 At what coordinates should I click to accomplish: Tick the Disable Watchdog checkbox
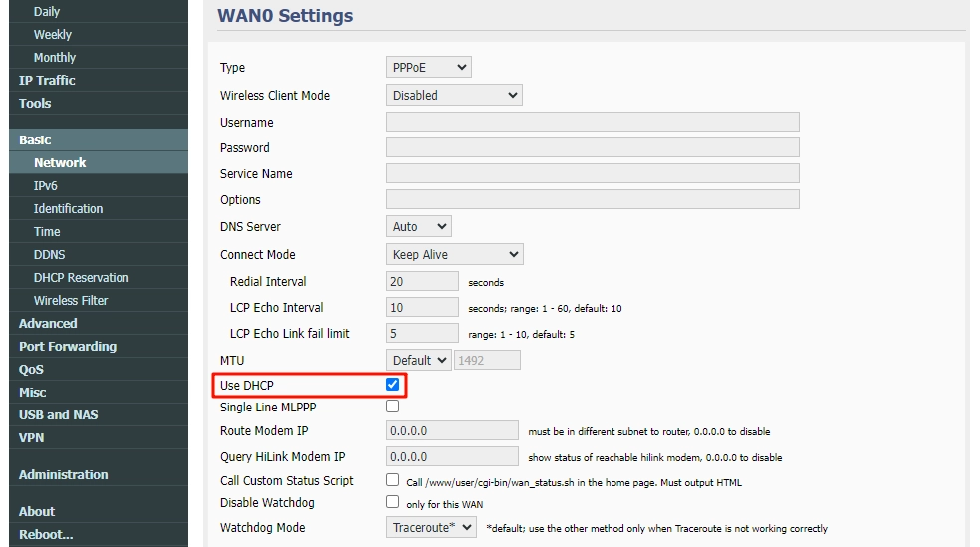click(x=392, y=502)
